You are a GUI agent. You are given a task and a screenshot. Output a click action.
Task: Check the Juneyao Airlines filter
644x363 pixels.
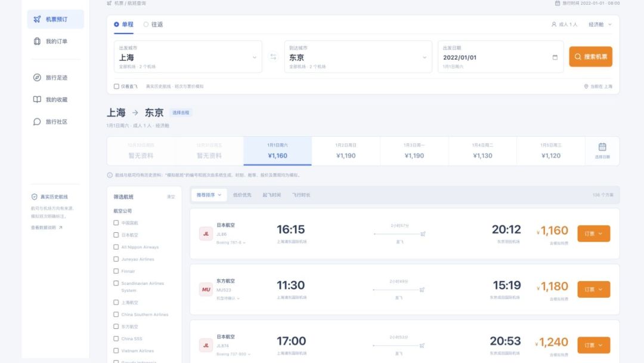[116, 259]
